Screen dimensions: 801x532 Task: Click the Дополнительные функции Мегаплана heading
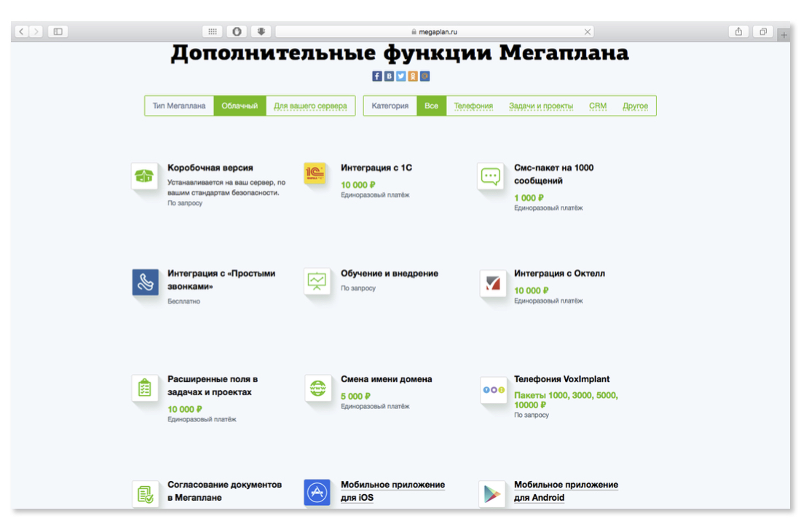coord(400,52)
